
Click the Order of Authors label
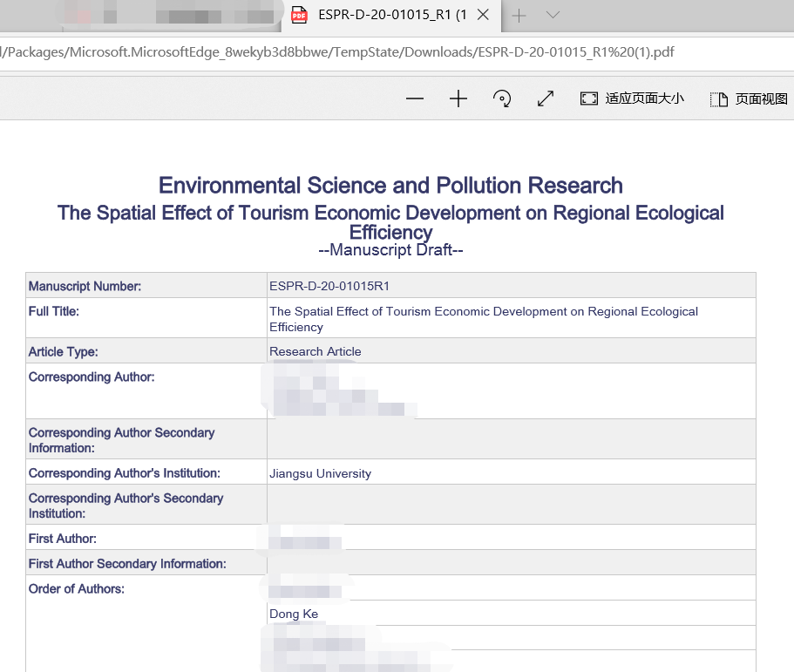pos(77,589)
